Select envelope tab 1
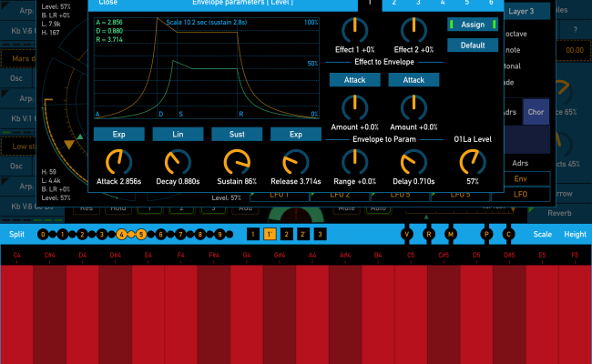592x364 pixels. coord(370,4)
